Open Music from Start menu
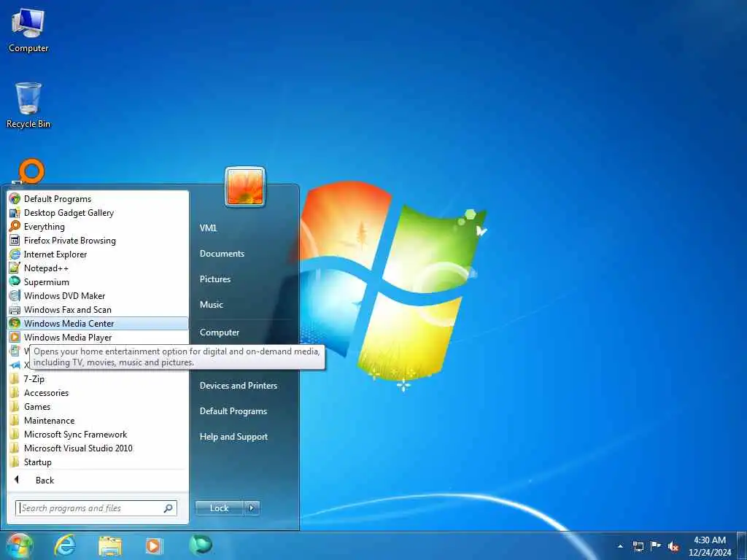 (x=212, y=304)
